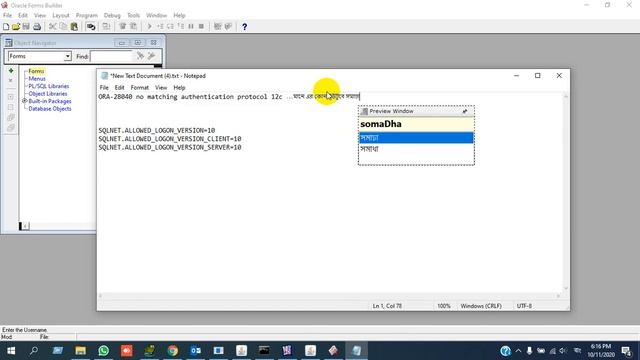Click the Copy toolbar icon
This screenshot has width=640, height=360.
pyautogui.click(x=63, y=27)
